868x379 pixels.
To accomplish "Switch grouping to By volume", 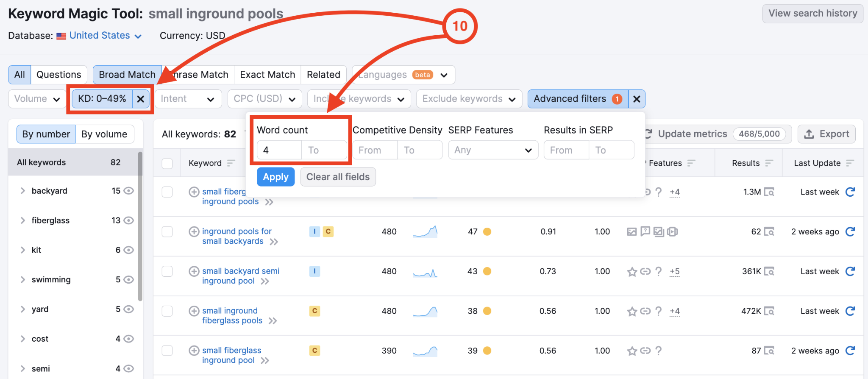I will click(104, 134).
